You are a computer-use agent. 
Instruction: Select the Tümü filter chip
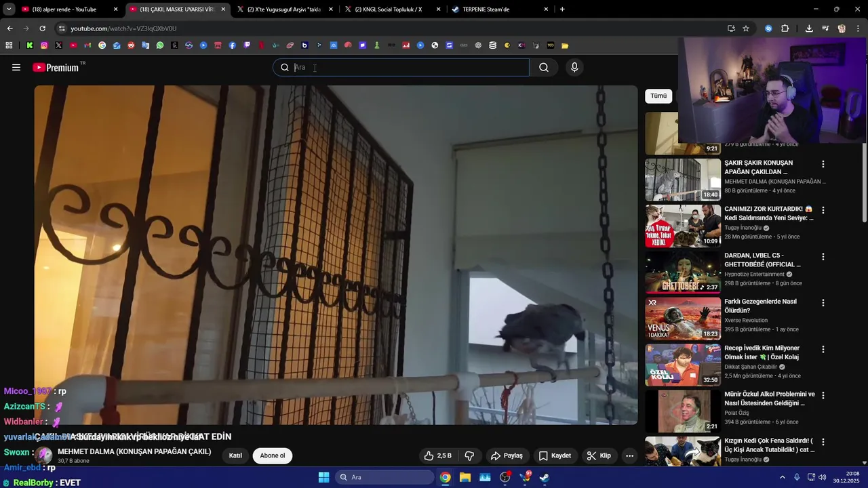click(x=658, y=96)
